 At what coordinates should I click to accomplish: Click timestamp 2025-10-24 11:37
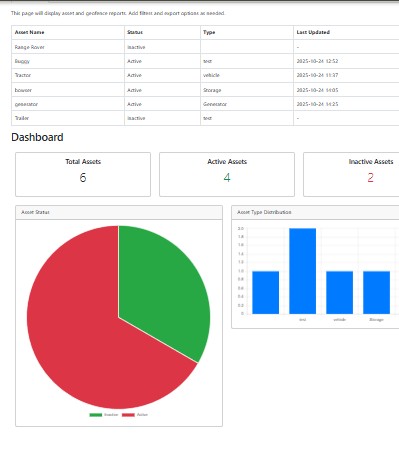coord(317,75)
